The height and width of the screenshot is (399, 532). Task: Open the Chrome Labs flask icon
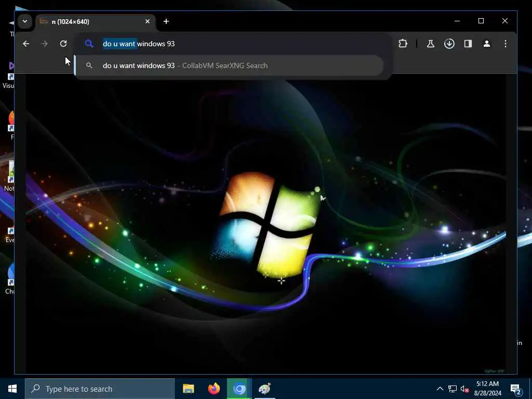point(431,44)
